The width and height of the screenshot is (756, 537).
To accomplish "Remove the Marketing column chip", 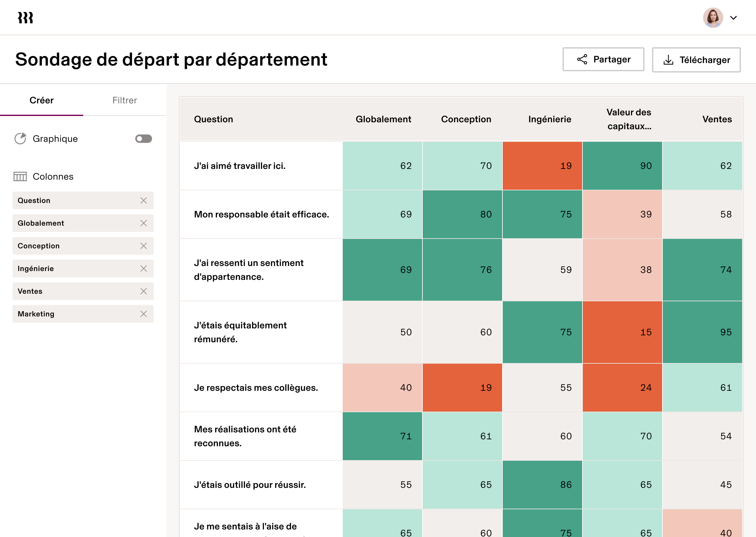I will [x=144, y=314].
